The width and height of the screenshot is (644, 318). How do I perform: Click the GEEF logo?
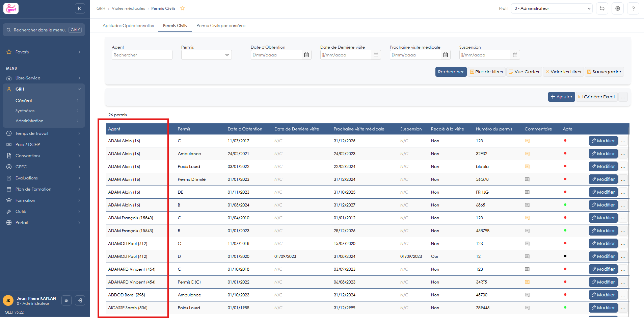(11, 8)
